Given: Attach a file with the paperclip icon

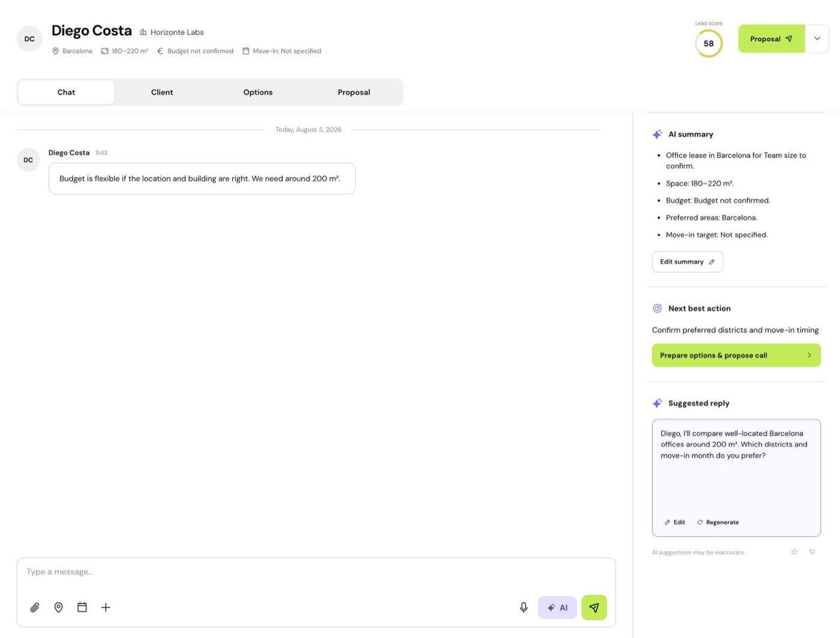Looking at the screenshot, I should (x=35, y=607).
